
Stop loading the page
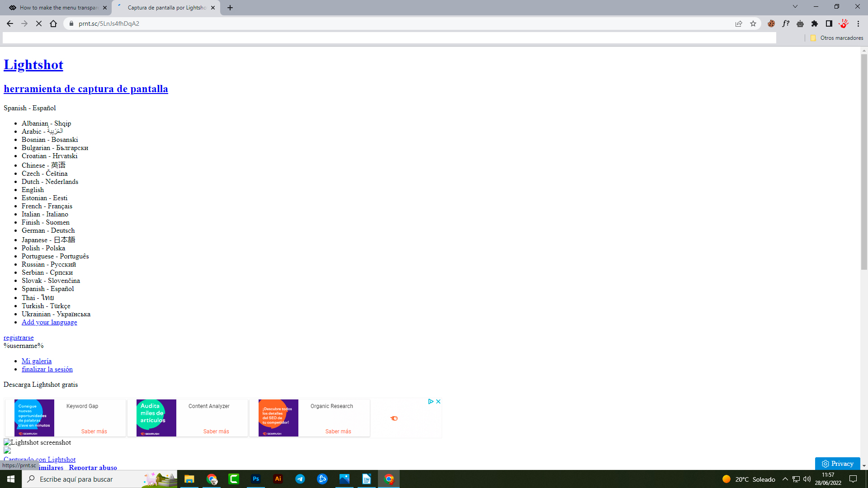pos(39,23)
